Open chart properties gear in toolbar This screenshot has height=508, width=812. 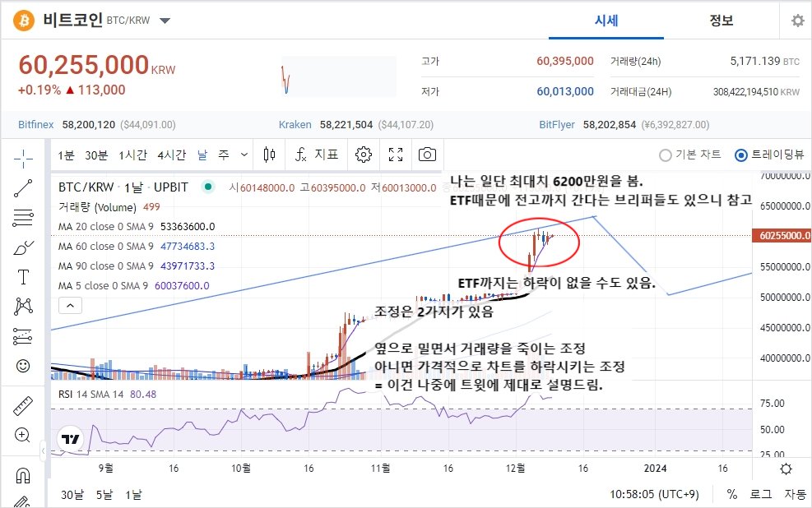click(364, 155)
